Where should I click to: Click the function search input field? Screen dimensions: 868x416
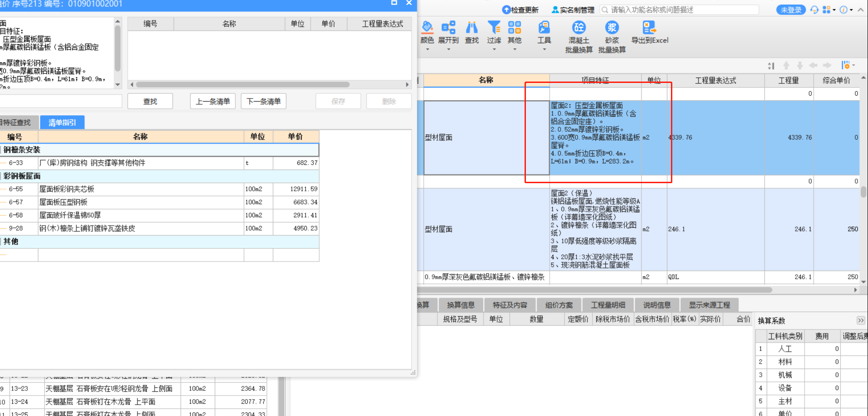pyautogui.click(x=679, y=10)
